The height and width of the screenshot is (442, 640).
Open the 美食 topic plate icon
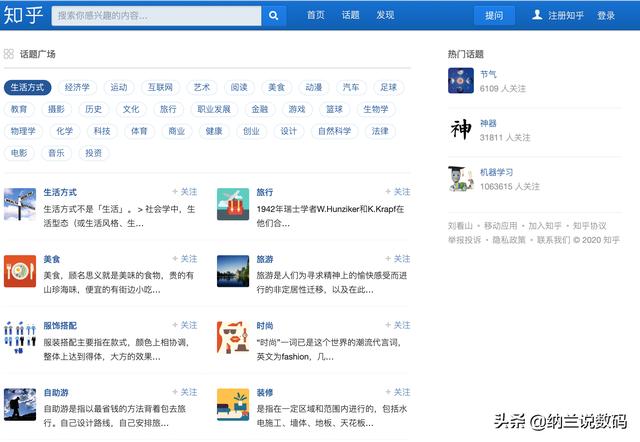[x=20, y=271]
